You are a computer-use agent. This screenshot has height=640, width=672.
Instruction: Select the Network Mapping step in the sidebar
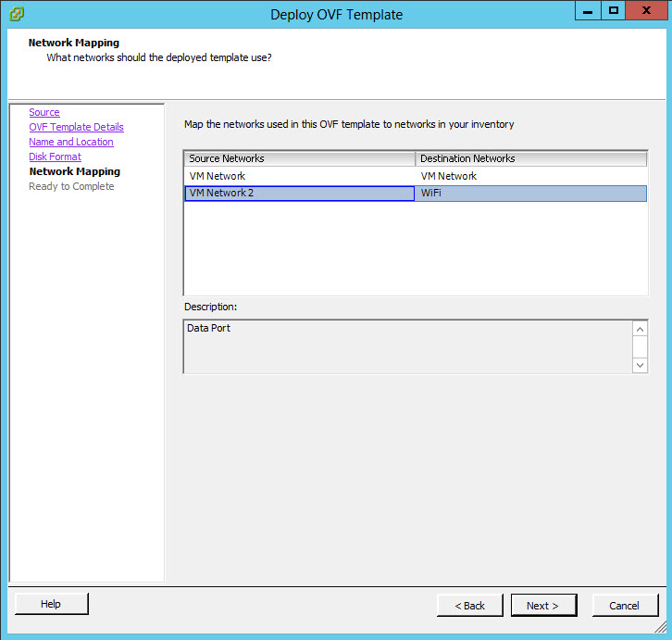75,171
